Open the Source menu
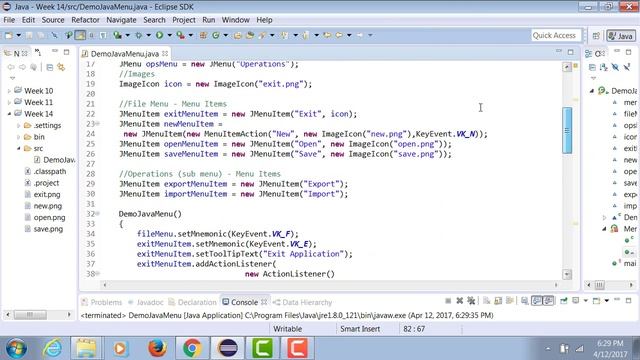The width and height of the screenshot is (640, 360). [53, 20]
